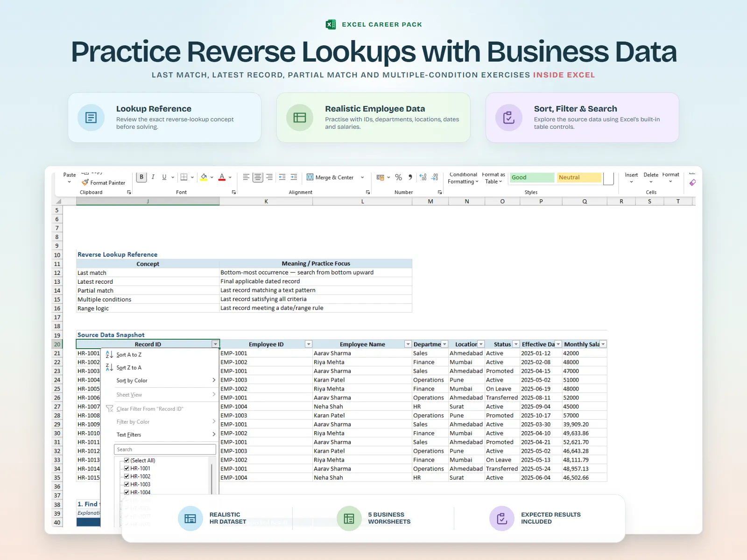The width and height of the screenshot is (747, 560).
Task: Click the Borders icon in Font group
Action: point(184,177)
